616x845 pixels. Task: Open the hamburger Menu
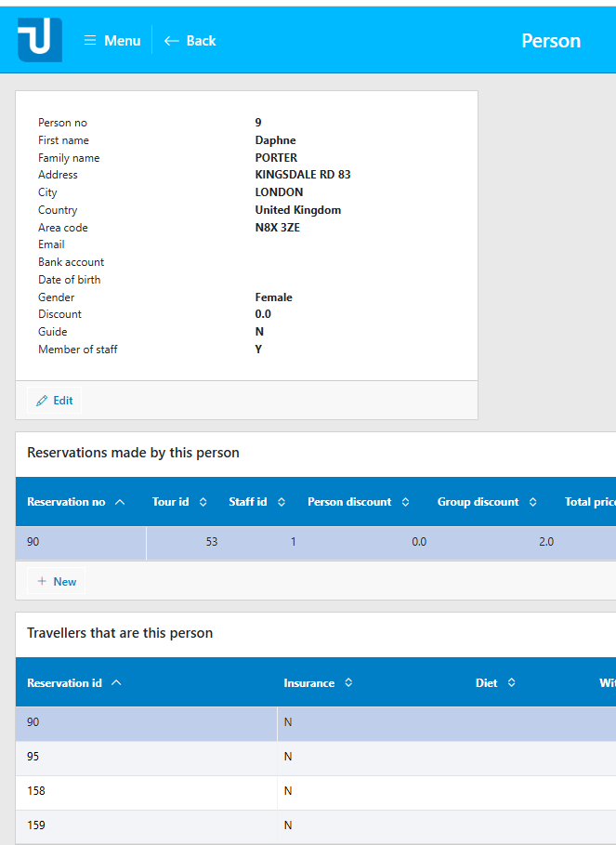(x=111, y=40)
